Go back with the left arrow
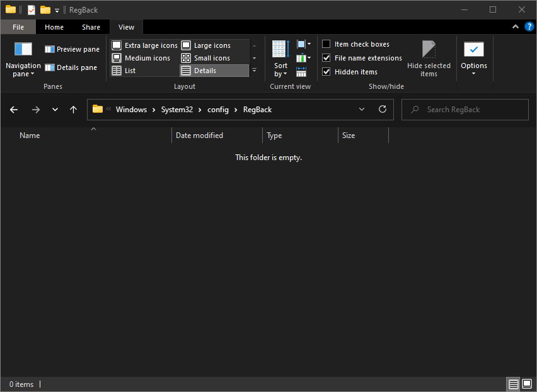The image size is (537, 392). tap(14, 110)
